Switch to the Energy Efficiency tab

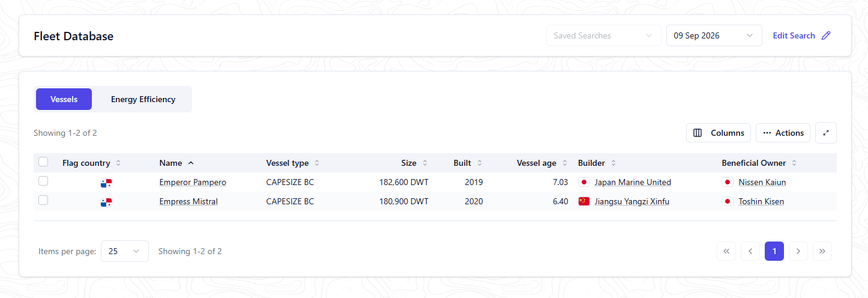(143, 99)
